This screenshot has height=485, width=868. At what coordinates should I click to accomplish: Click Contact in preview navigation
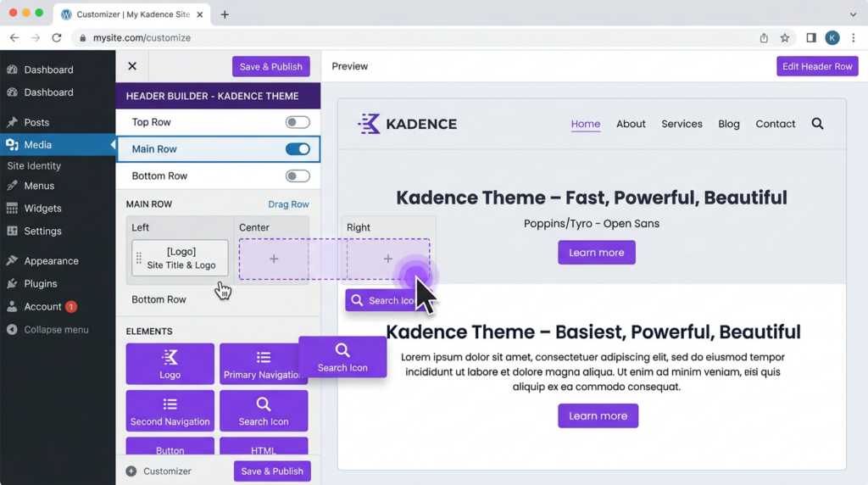775,124
